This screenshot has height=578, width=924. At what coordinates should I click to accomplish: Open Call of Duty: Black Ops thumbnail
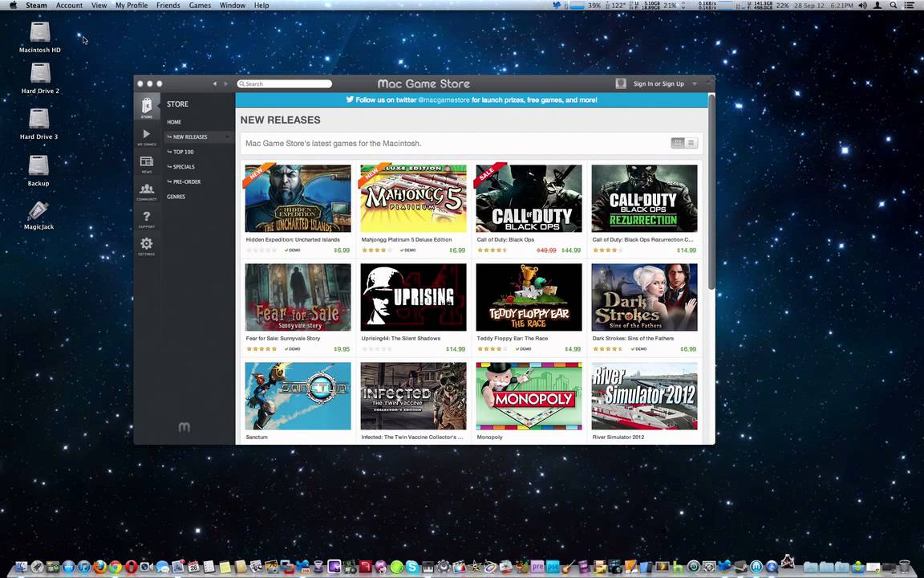click(529, 198)
